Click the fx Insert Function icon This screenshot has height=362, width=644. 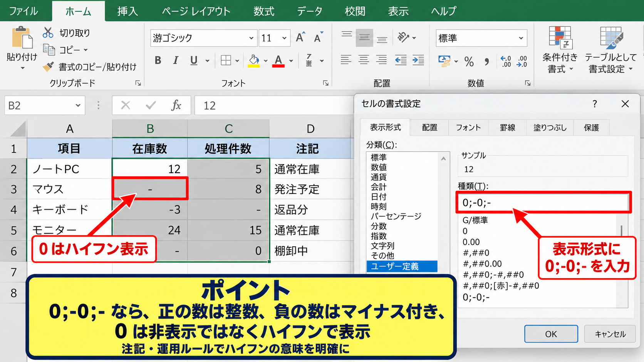pyautogui.click(x=176, y=105)
